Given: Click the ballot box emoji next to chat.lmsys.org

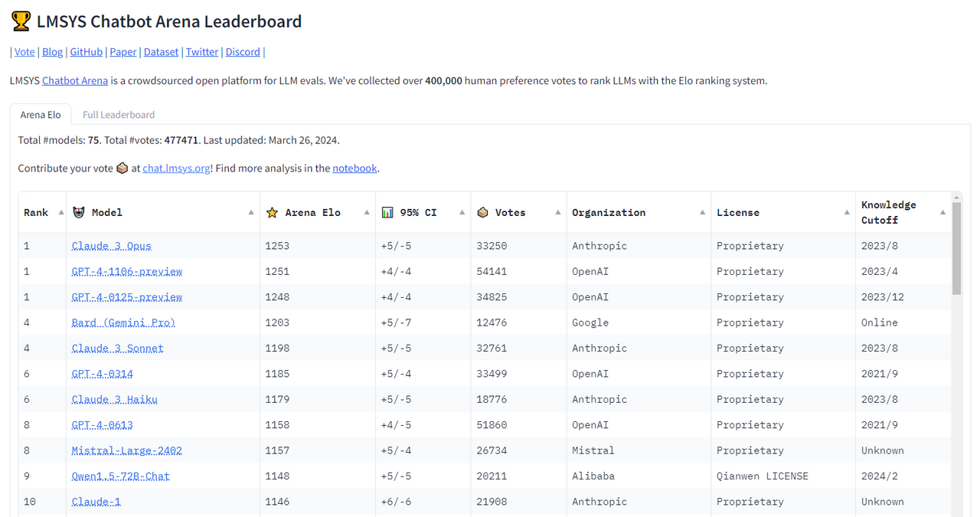Looking at the screenshot, I should tap(122, 168).
